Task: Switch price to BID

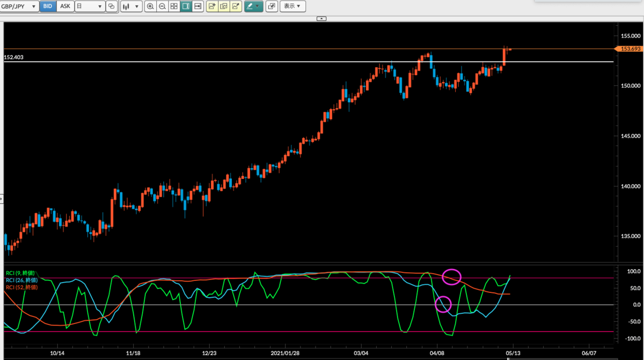Action: point(47,6)
